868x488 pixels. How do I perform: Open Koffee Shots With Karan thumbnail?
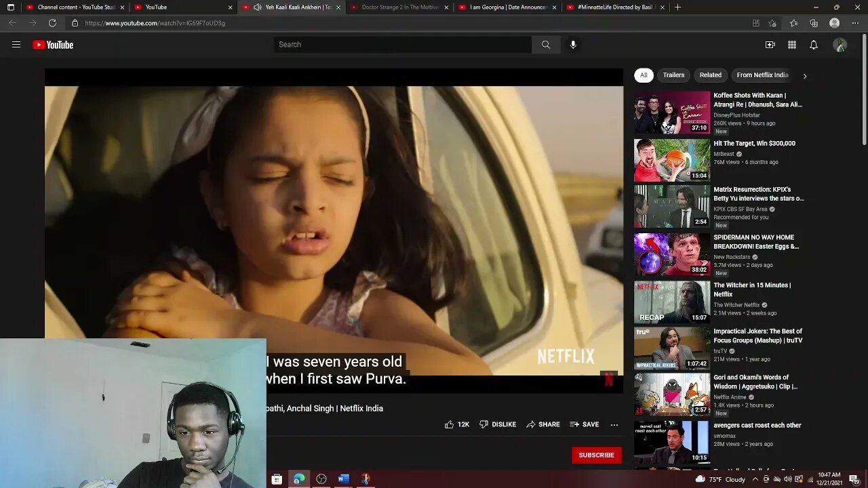[x=672, y=113]
